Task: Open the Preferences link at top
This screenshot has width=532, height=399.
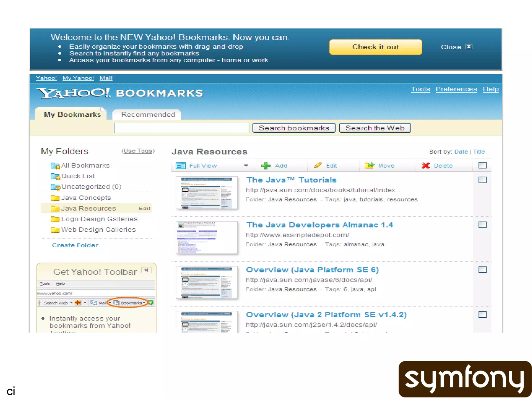Action: point(456,89)
